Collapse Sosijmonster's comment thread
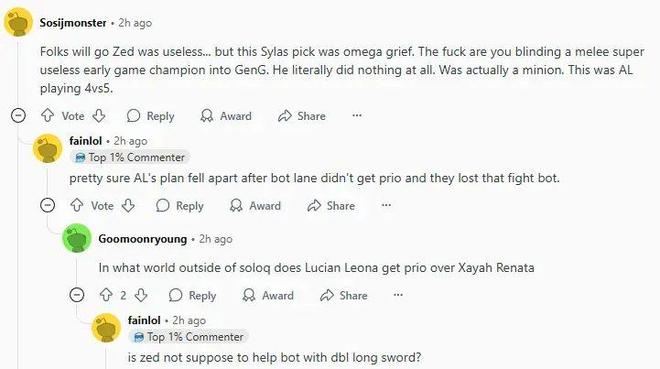The image size is (660, 369). 18,115
